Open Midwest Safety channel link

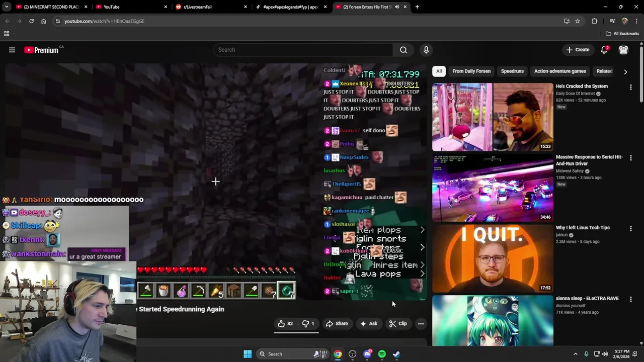tap(570, 171)
